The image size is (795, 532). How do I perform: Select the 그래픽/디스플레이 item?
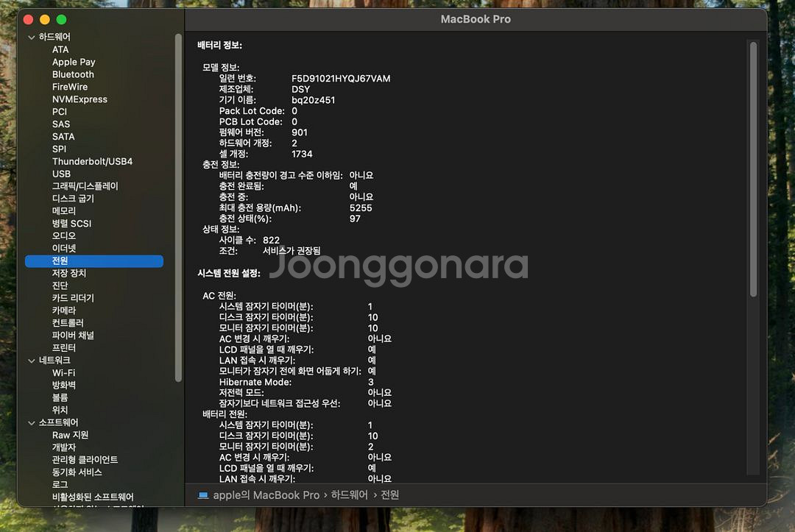(85, 186)
